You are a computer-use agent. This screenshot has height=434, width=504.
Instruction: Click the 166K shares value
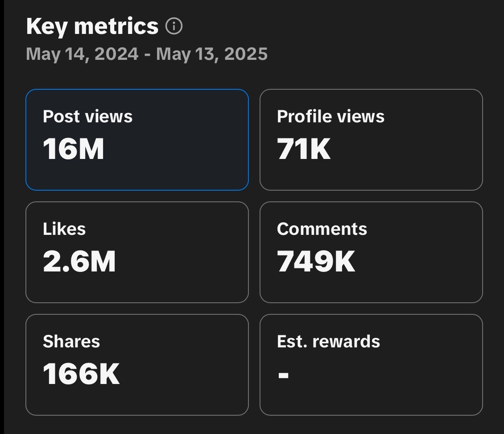click(81, 374)
